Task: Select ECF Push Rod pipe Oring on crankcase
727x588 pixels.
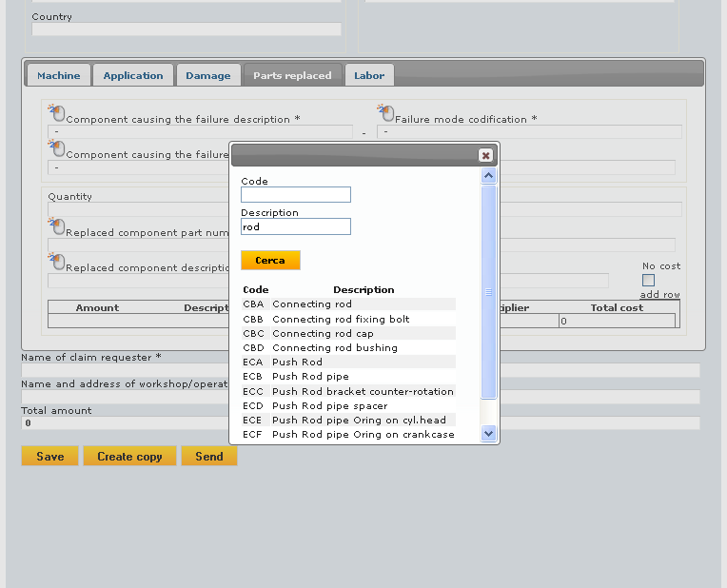Action: [x=348, y=435]
